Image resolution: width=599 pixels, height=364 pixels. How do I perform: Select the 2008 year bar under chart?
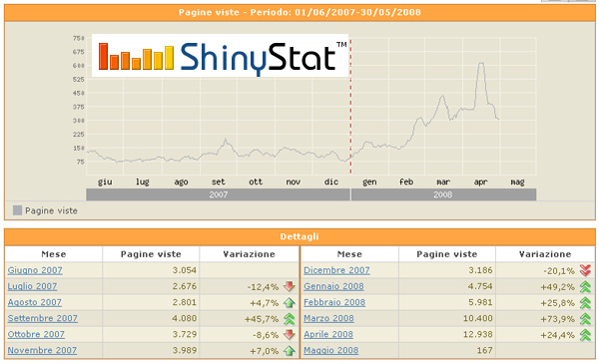(443, 194)
